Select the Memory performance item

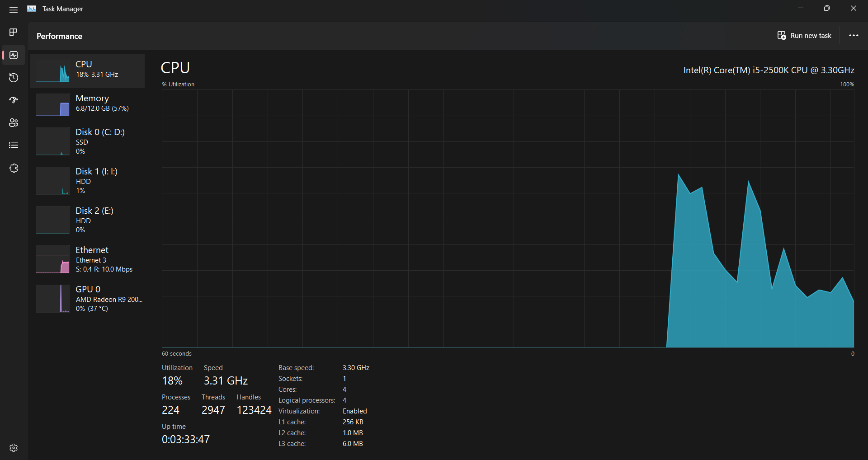[x=87, y=104]
